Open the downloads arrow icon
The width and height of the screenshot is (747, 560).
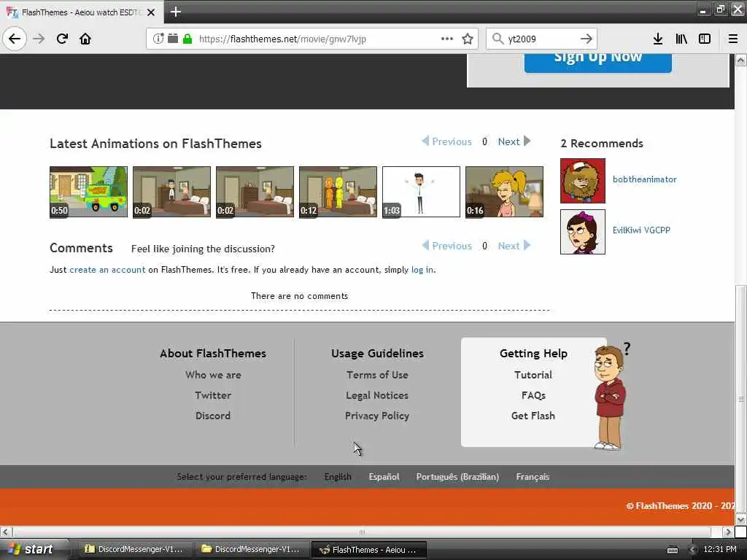tap(658, 39)
